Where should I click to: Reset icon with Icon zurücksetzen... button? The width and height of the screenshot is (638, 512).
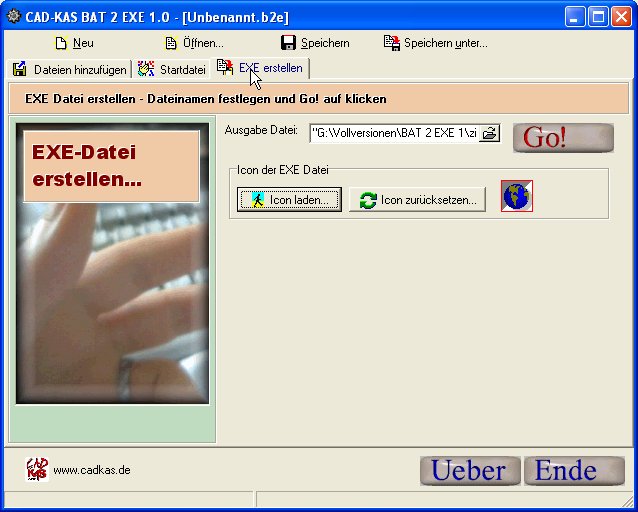[418, 200]
